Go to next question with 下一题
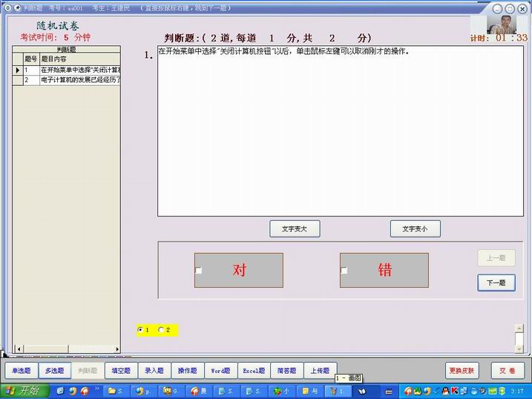This screenshot has width=532, height=399. (x=496, y=283)
